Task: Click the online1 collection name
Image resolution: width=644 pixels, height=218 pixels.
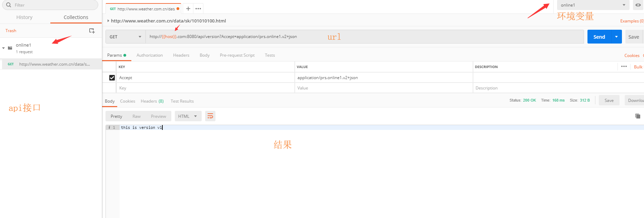Action: click(x=23, y=45)
